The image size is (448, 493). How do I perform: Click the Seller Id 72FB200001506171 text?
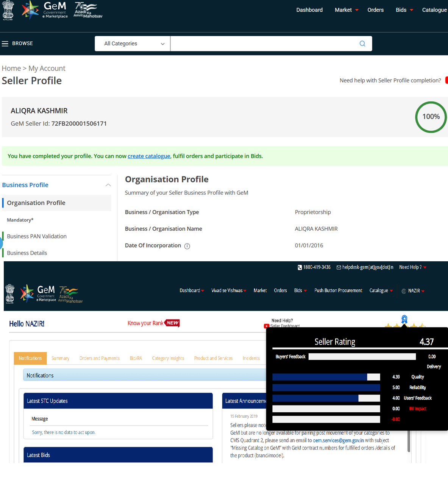click(x=79, y=123)
